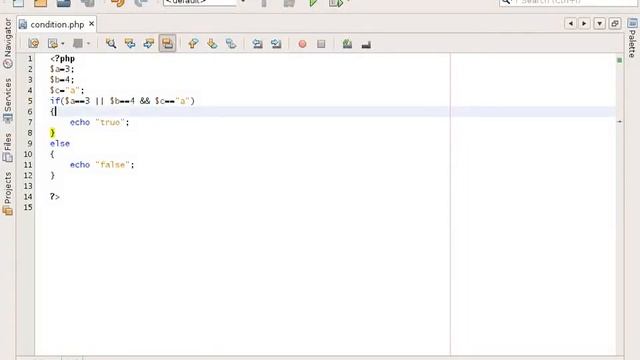Screen dimensions: 640x360
Task: Click the Open Project icon
Action: [x=63, y=3]
